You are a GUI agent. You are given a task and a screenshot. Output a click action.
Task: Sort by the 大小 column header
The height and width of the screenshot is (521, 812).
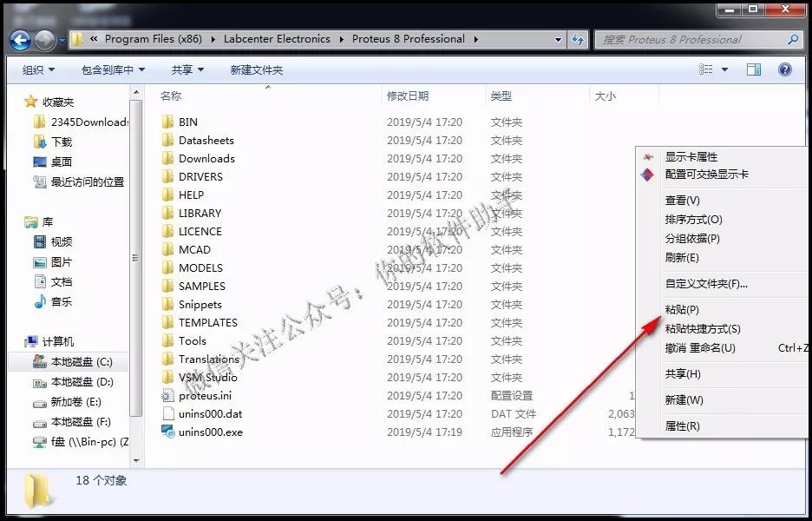click(x=606, y=96)
